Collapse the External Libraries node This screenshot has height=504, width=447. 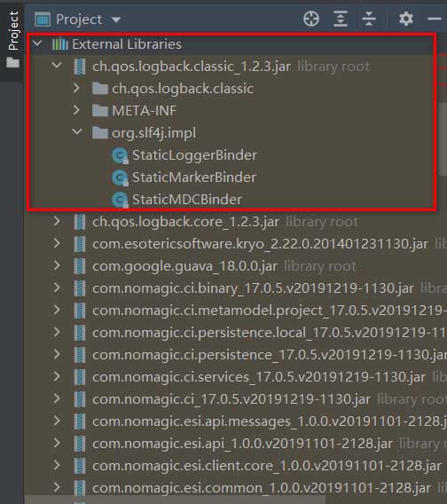37,43
